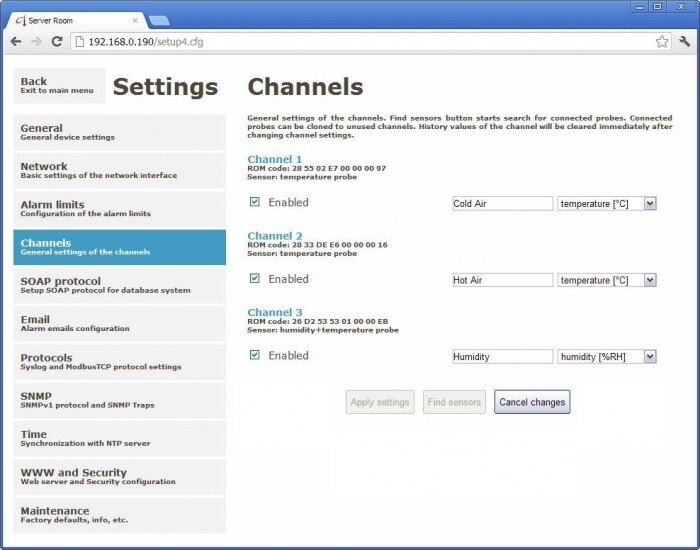Bookmark the page with the star icon
The width and height of the screenshot is (700, 550).
point(661,42)
